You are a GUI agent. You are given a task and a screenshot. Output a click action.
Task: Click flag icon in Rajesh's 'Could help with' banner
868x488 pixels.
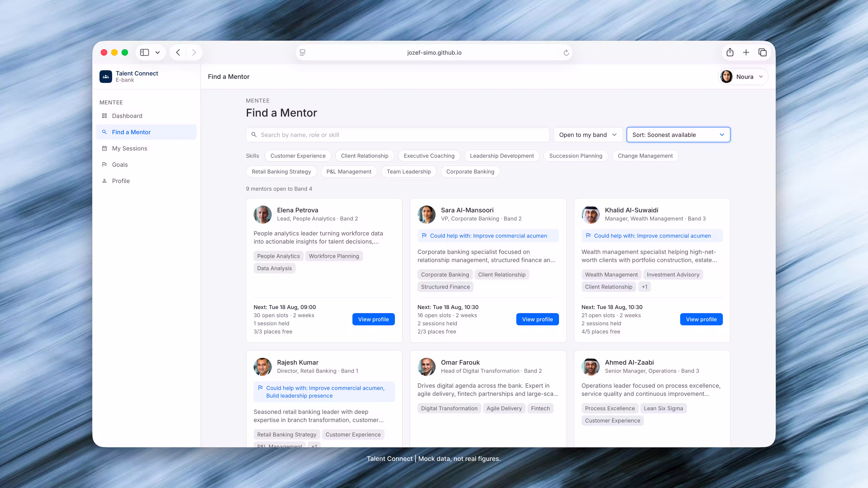[260, 388]
